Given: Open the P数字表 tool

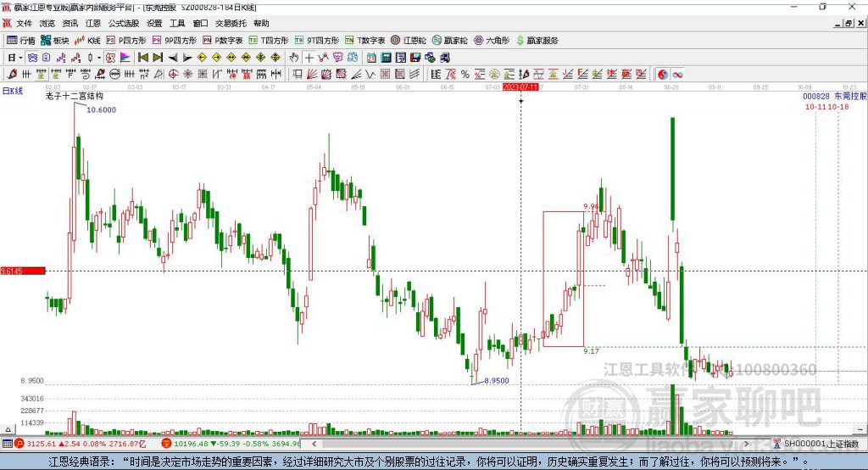Looking at the screenshot, I should [223, 41].
